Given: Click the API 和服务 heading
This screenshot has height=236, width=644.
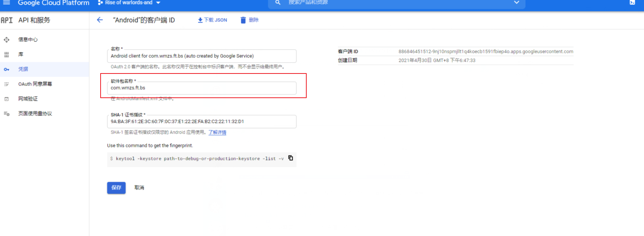Looking at the screenshot, I should (x=34, y=20).
